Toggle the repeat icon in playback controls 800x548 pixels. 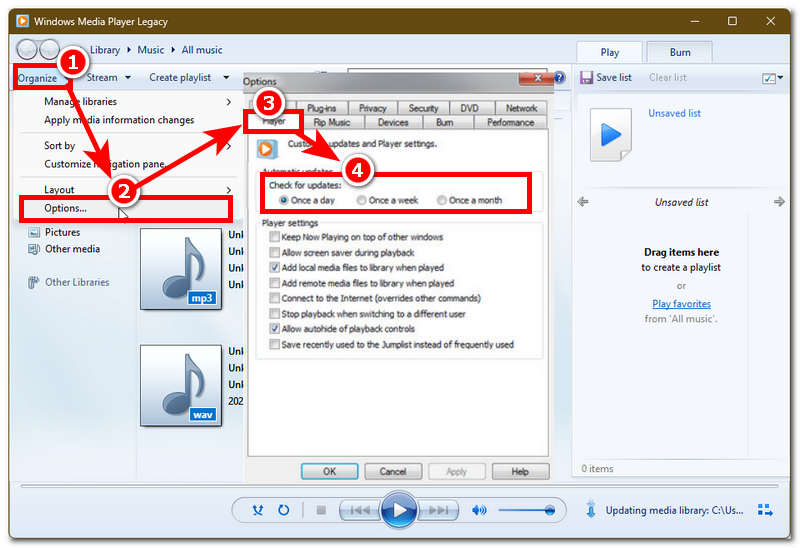tap(284, 510)
